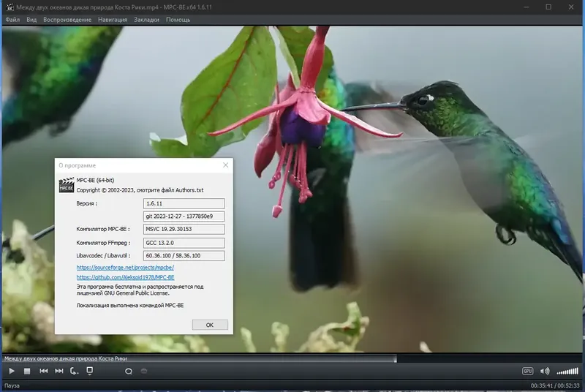Skip to the previous file icon
The height and width of the screenshot is (392, 585).
pyautogui.click(x=44, y=371)
